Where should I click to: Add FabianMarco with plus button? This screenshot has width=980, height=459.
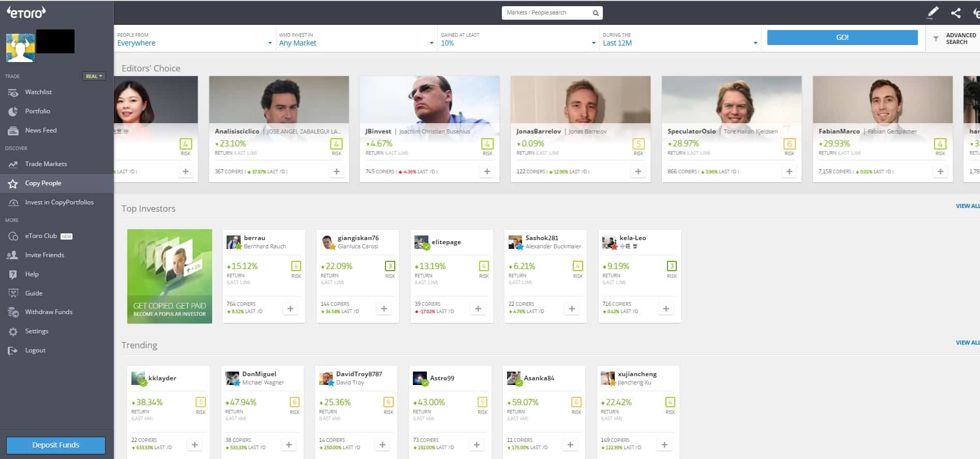point(940,171)
